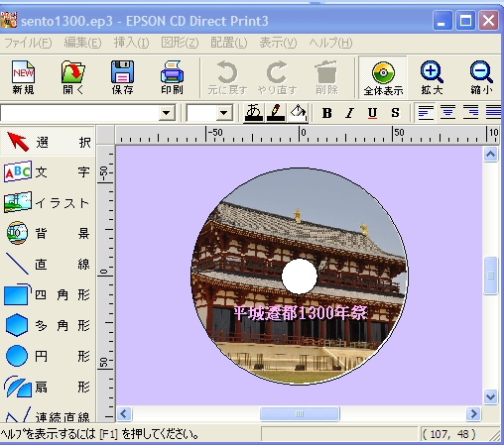
Task: Open the 編集(E) menu
Action: tap(82, 43)
